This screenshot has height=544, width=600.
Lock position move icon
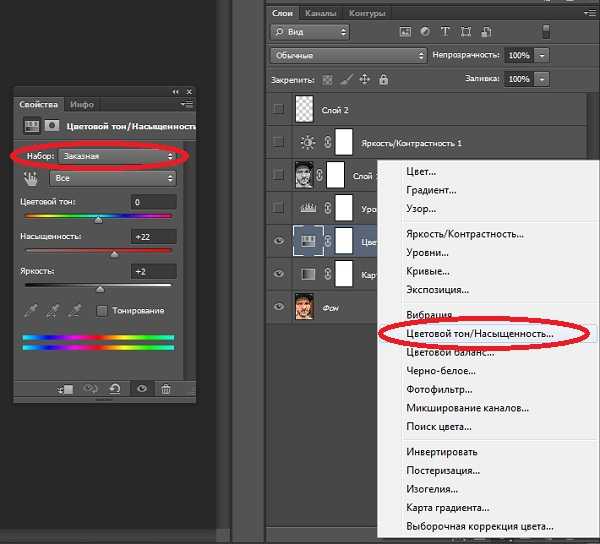coord(365,80)
